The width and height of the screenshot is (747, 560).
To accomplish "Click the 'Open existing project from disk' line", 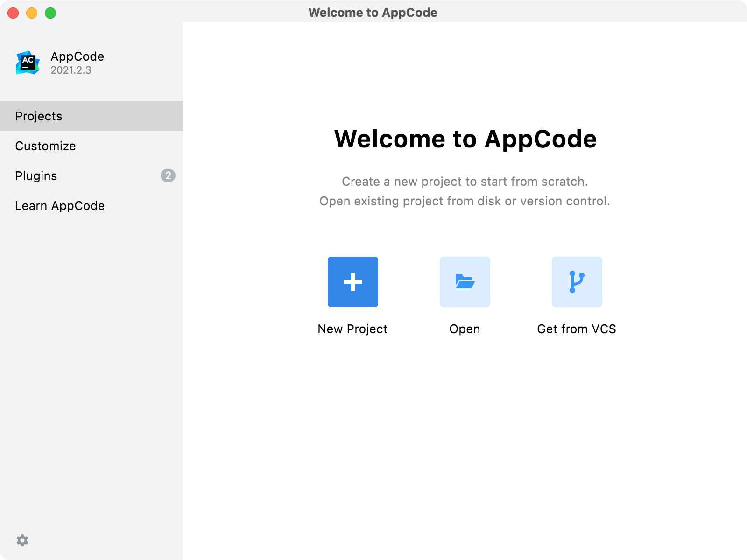I will [x=465, y=201].
